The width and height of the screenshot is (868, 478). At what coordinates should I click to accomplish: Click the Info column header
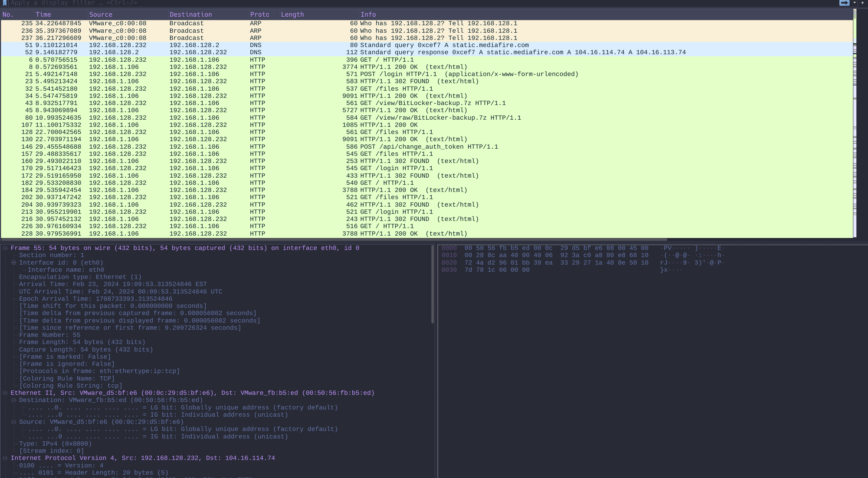coord(368,15)
